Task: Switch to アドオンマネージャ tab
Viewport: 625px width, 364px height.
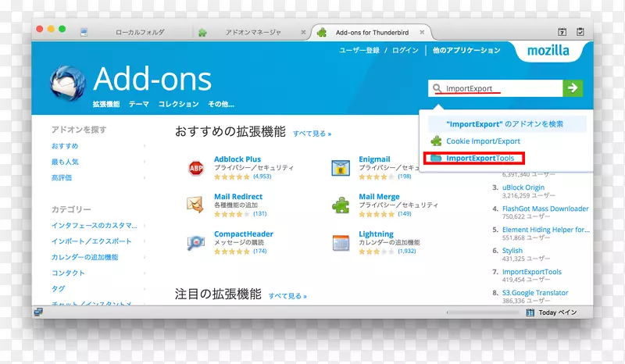Action: (x=253, y=32)
